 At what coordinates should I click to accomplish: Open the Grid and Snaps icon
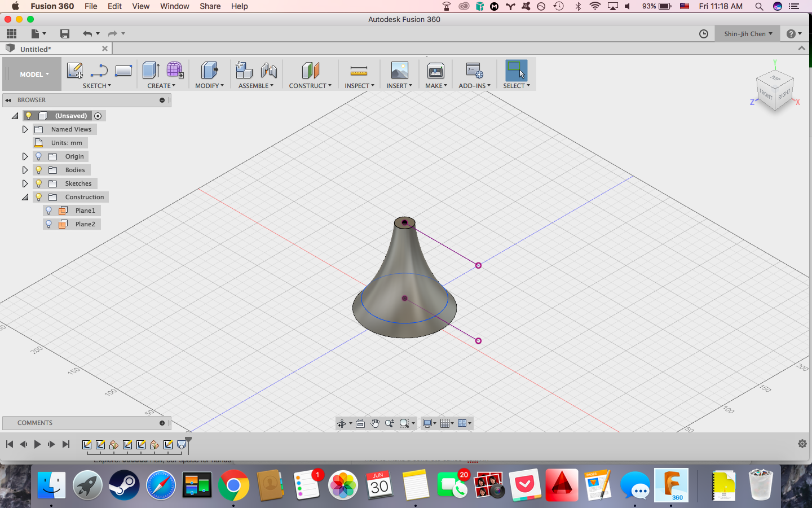(x=445, y=423)
